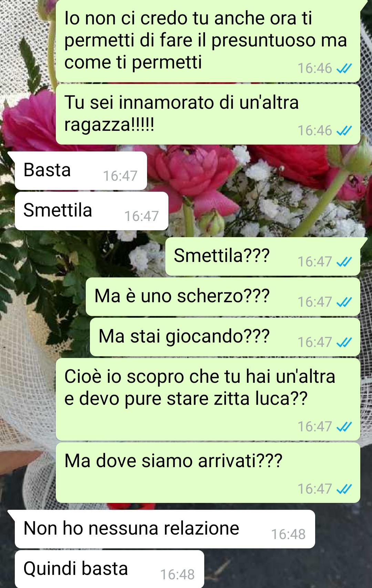Tap the read ticks on 'Io non ci credo' message

coord(344,68)
